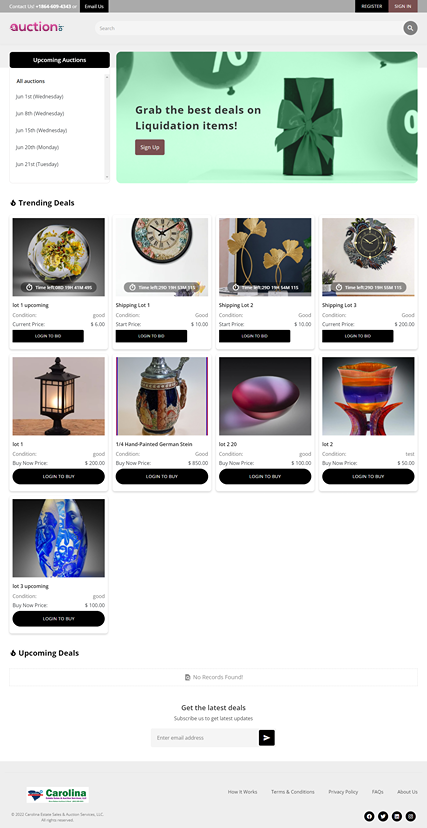Click the SIGN IN button
This screenshot has height=828, width=427.
403,6
